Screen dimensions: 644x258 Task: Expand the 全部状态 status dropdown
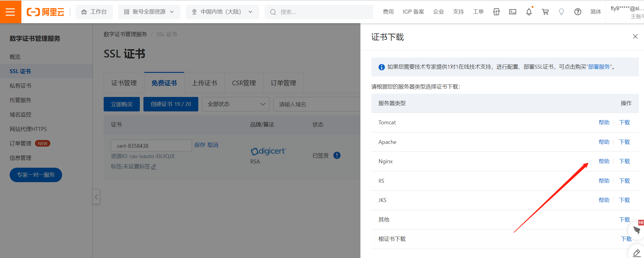[236, 104]
